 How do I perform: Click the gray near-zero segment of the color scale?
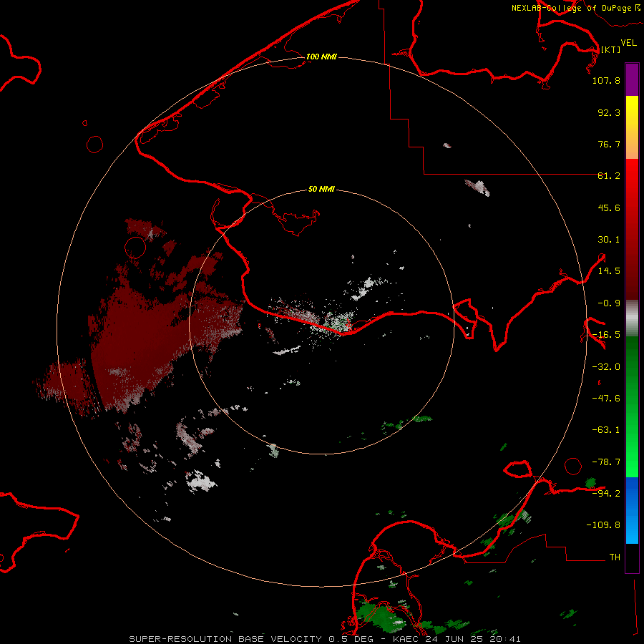(x=632, y=318)
